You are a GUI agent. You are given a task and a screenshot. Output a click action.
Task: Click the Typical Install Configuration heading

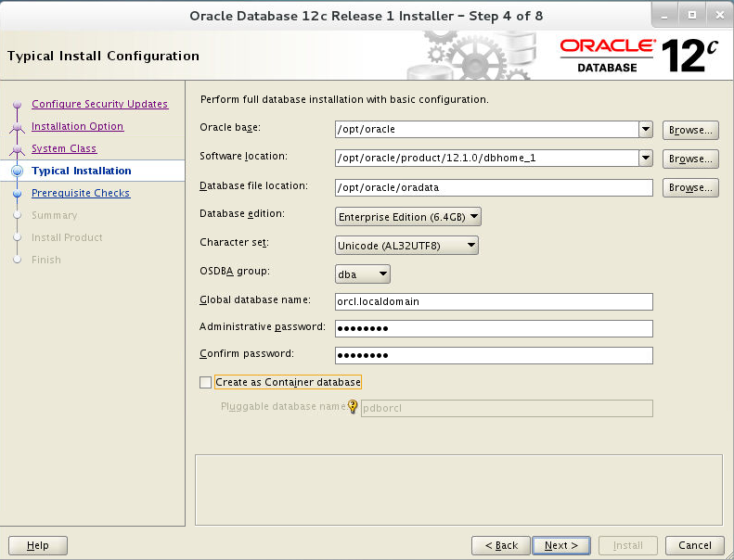(x=103, y=56)
